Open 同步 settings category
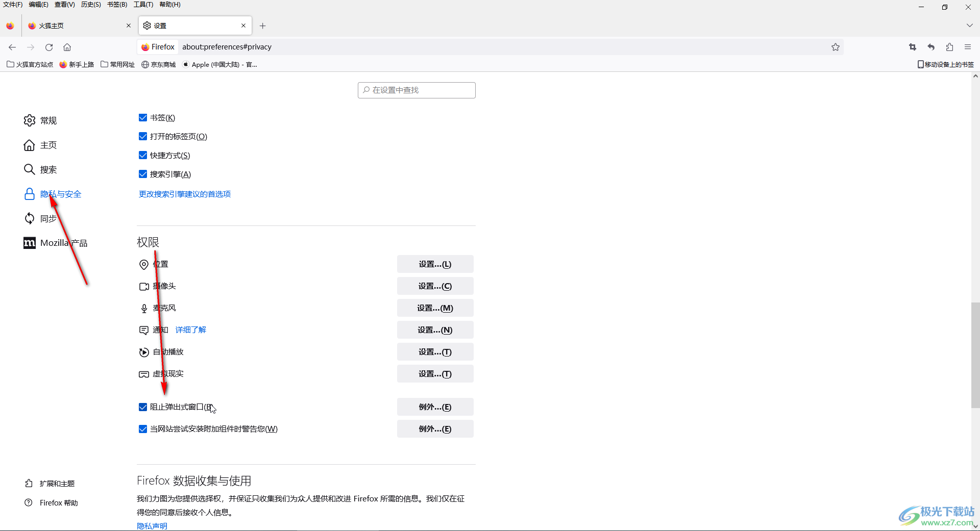 tap(40, 218)
